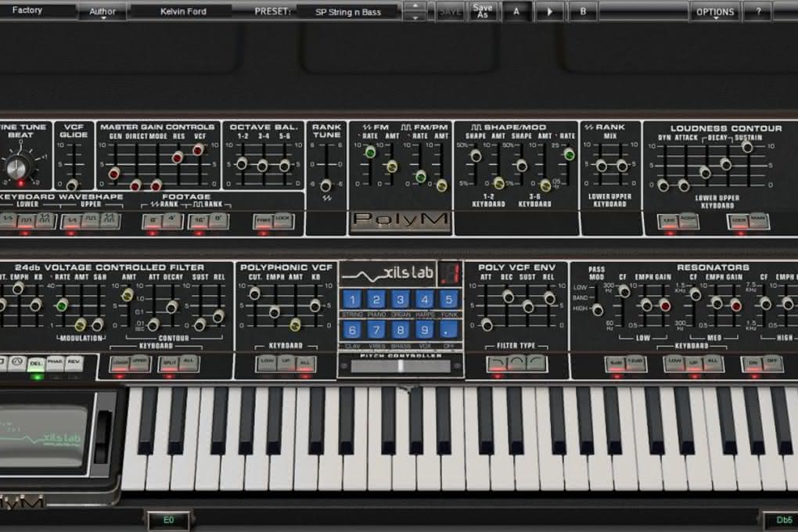This screenshot has height=532, width=798.
Task: Click the clock-symbol effect button beside DEL
Action: click(16, 363)
